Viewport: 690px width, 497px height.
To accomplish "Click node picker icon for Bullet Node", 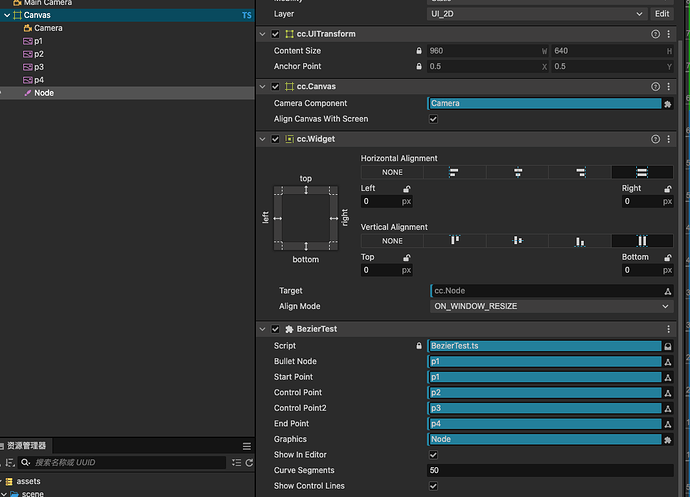I will (x=668, y=362).
